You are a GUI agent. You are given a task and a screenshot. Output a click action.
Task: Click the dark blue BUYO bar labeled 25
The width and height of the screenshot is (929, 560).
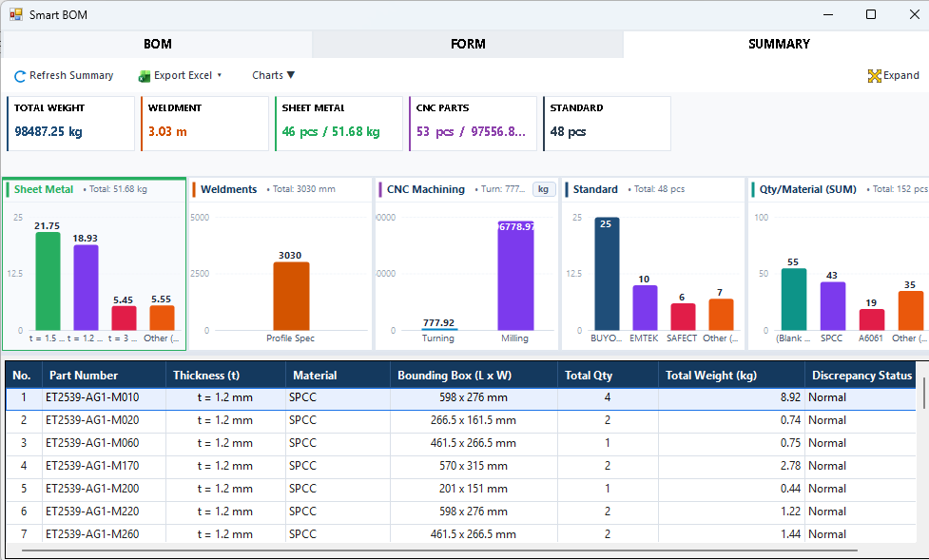click(607, 273)
